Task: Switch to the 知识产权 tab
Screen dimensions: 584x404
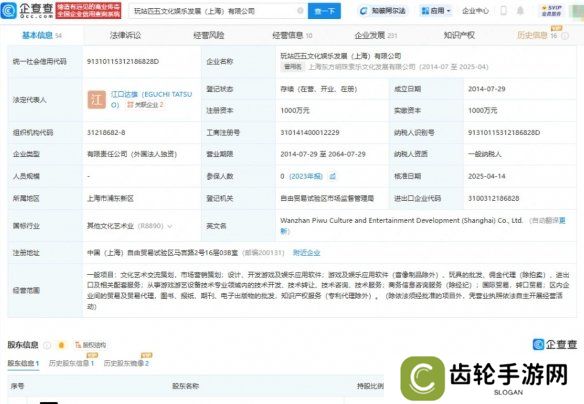Action: [x=459, y=35]
